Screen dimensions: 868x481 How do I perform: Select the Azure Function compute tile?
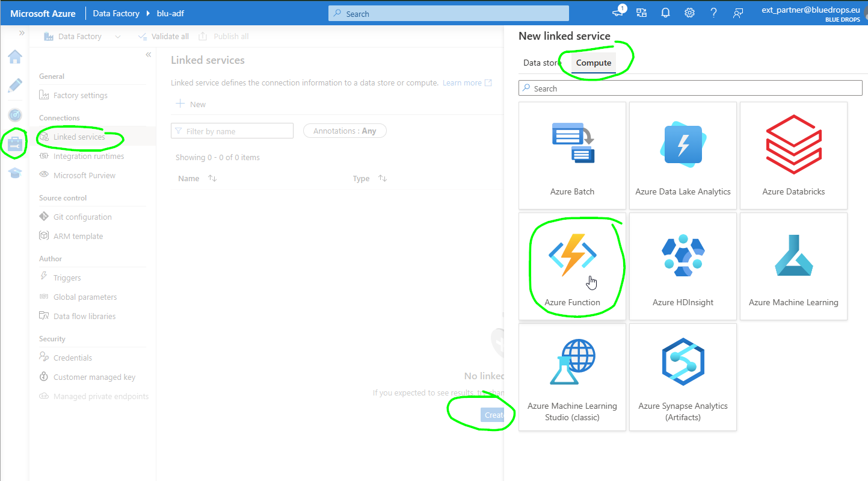point(572,266)
